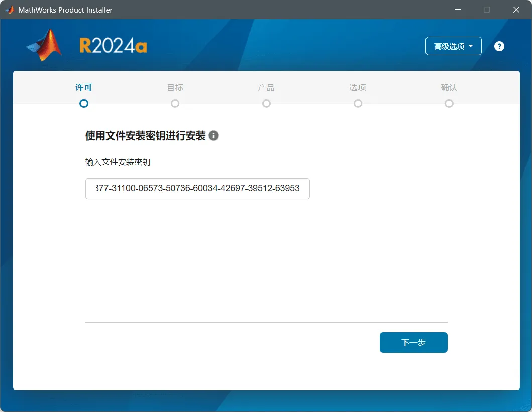Click the 下一步 button
This screenshot has height=412, width=532.
pyautogui.click(x=413, y=342)
